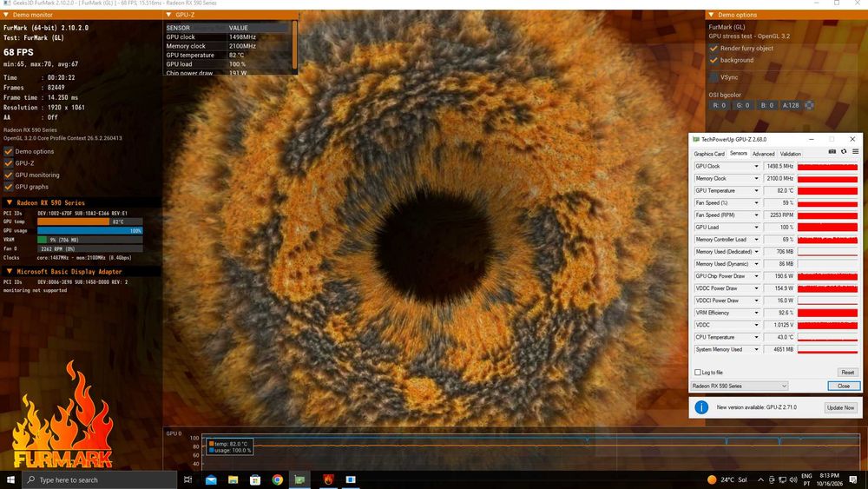The height and width of the screenshot is (489, 868).
Task: Toggle the GPU monitoring checkbox
Action: click(x=9, y=175)
